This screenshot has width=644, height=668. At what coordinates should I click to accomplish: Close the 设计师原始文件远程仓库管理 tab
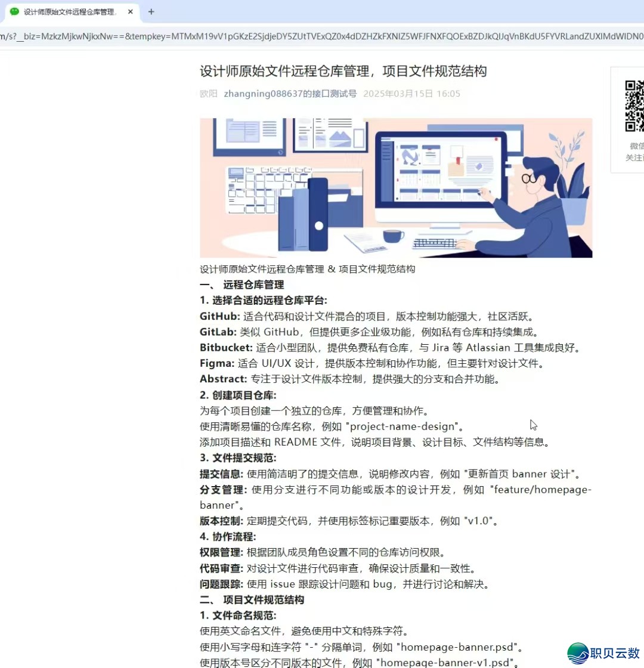point(131,12)
